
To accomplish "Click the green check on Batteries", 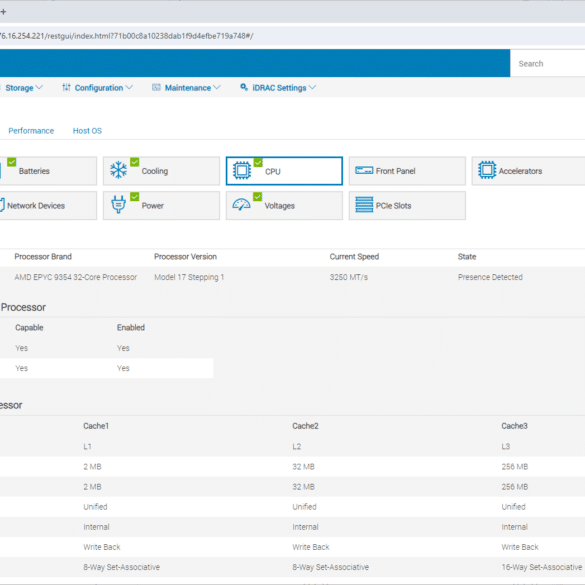I will coord(12,162).
